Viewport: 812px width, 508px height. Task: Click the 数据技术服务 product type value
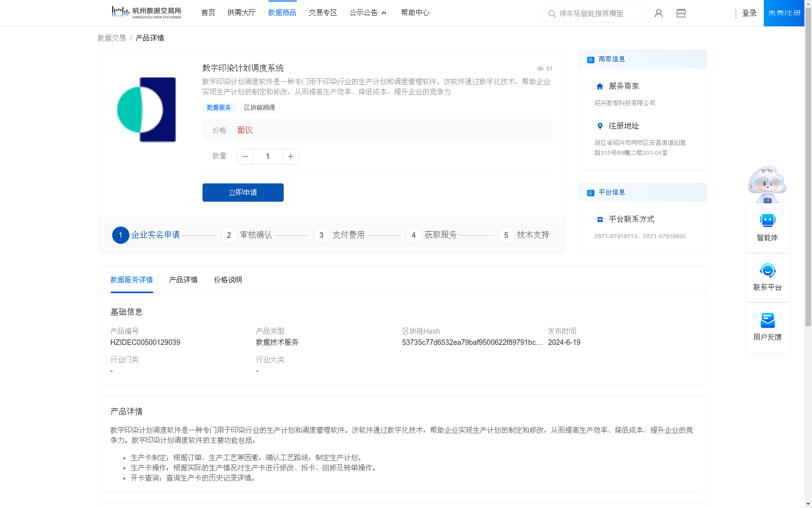(x=277, y=343)
